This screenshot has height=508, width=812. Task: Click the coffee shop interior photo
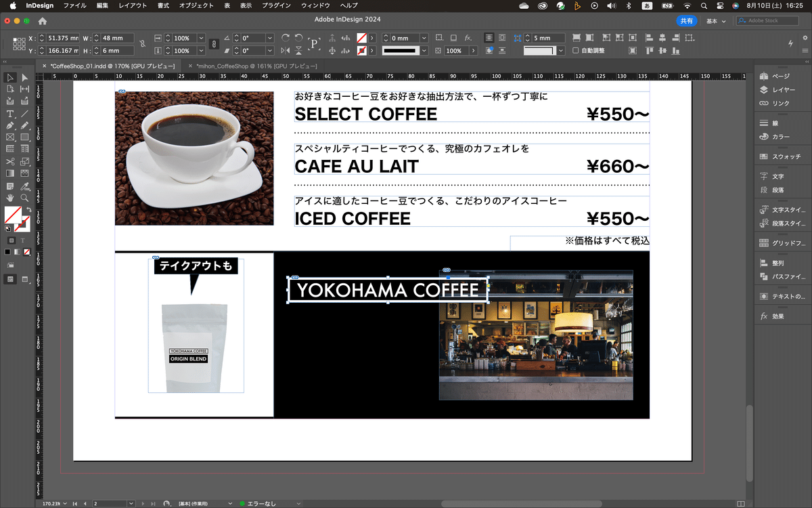click(x=536, y=335)
